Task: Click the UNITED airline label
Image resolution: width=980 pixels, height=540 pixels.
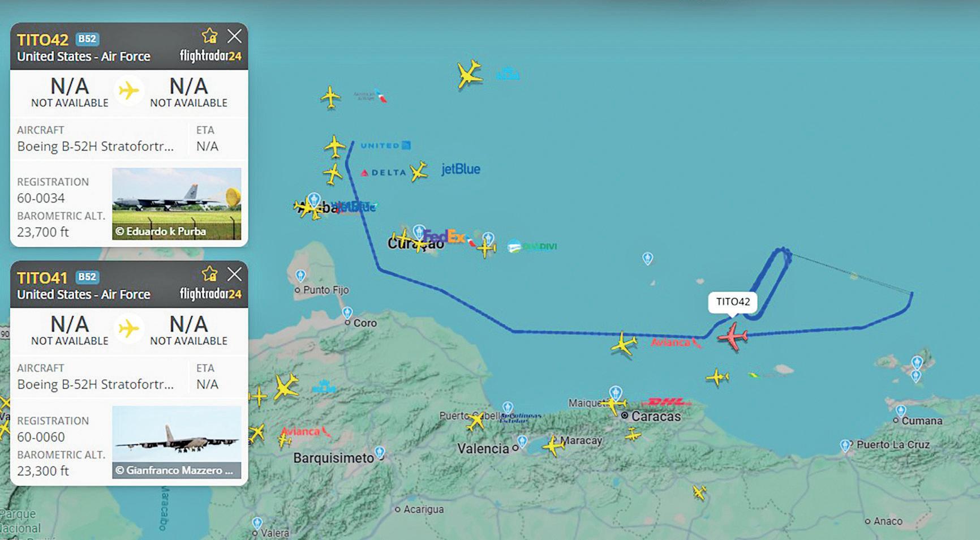Action: pos(386,145)
